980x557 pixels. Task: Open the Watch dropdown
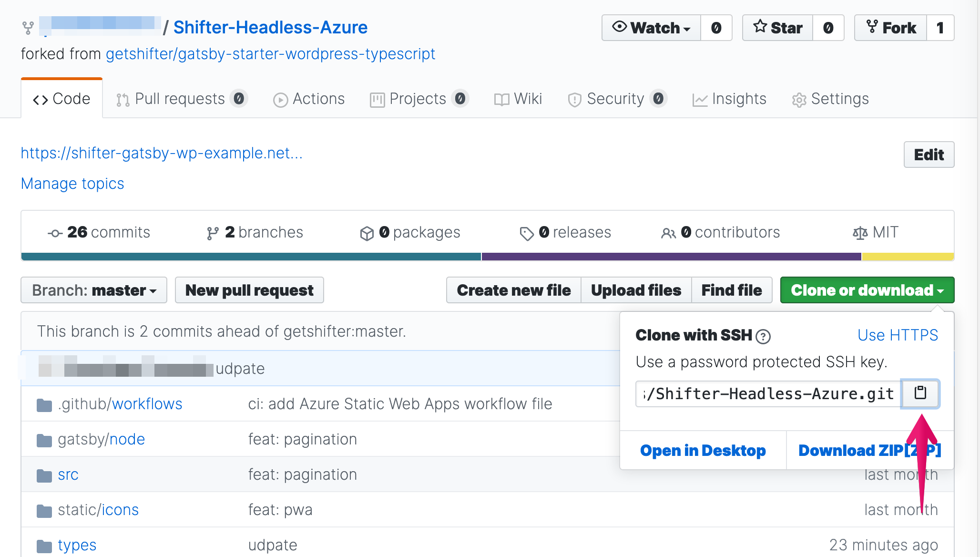click(651, 28)
